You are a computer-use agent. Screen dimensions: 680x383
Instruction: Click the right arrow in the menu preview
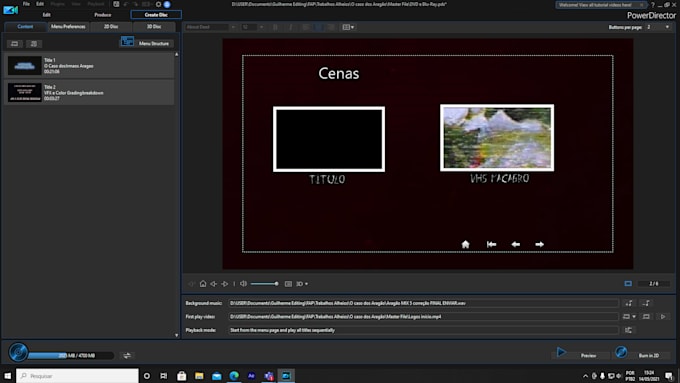[539, 244]
